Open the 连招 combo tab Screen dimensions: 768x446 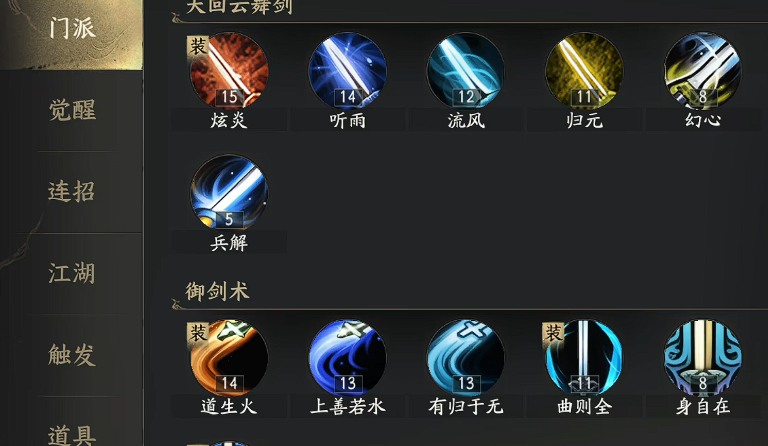pyautogui.click(x=72, y=191)
